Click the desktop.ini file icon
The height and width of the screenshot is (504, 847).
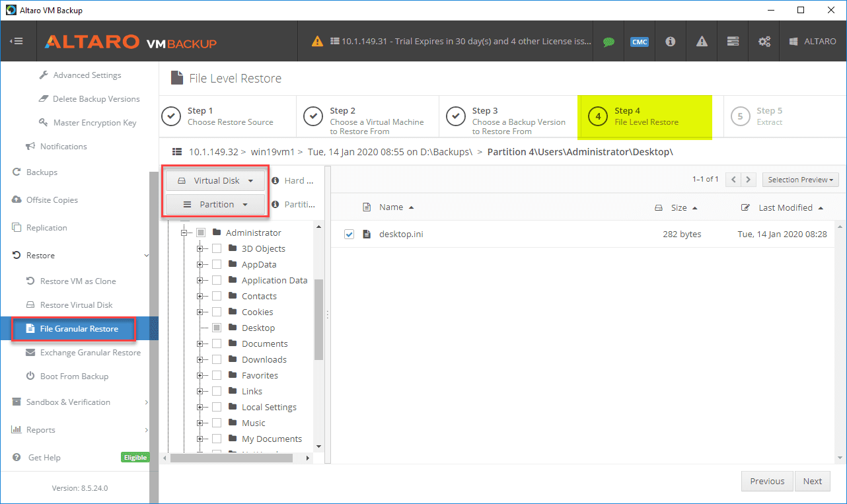click(367, 234)
